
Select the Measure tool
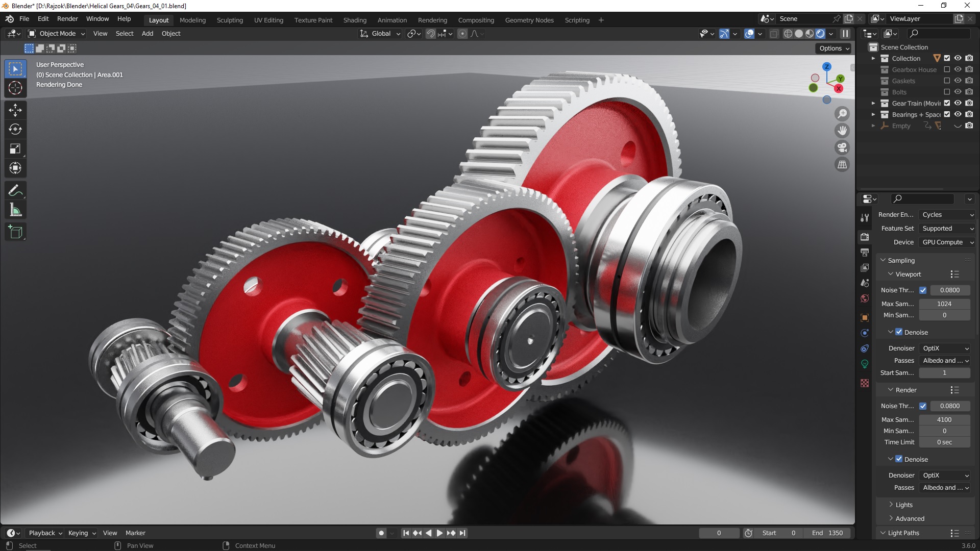click(x=15, y=210)
